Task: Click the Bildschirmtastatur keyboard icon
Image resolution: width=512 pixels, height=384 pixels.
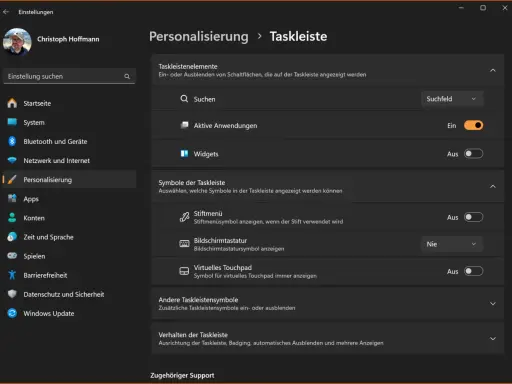Action: point(184,244)
